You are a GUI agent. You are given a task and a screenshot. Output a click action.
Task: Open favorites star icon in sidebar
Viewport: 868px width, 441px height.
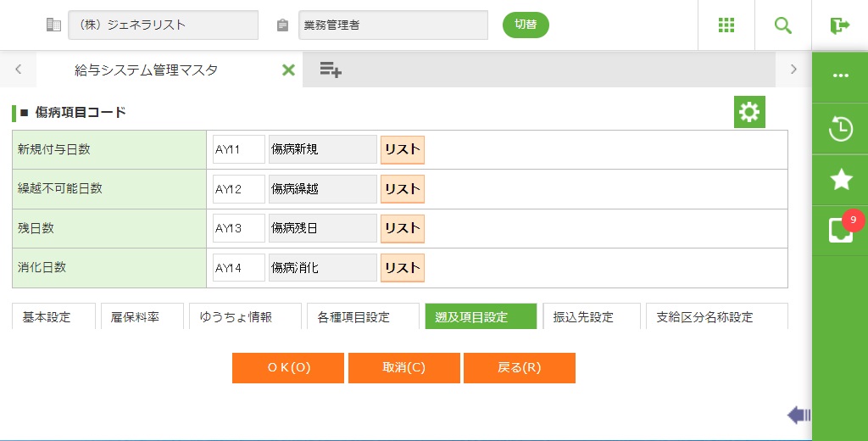coord(840,179)
